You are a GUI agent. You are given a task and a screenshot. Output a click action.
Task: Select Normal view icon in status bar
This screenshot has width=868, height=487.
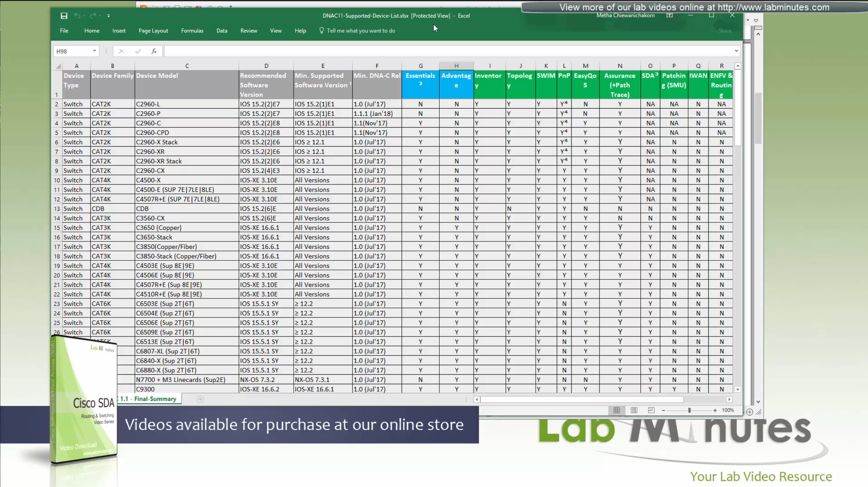click(617, 410)
